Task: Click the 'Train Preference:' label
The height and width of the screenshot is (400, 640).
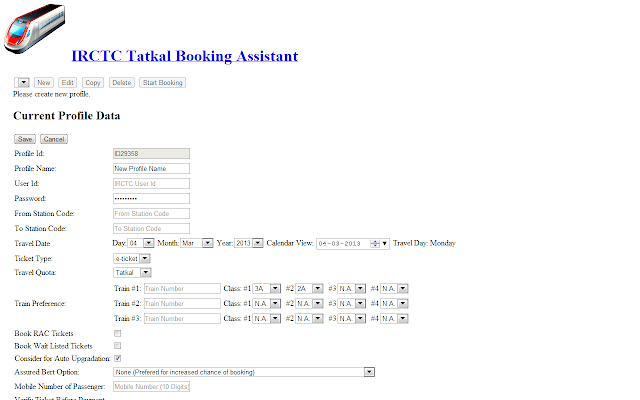Action: pos(40,304)
